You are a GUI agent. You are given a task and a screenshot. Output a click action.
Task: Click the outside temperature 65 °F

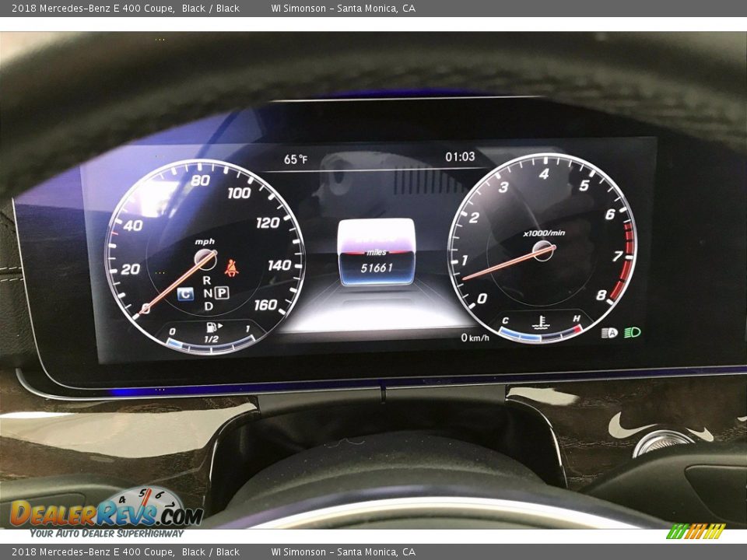[296, 159]
